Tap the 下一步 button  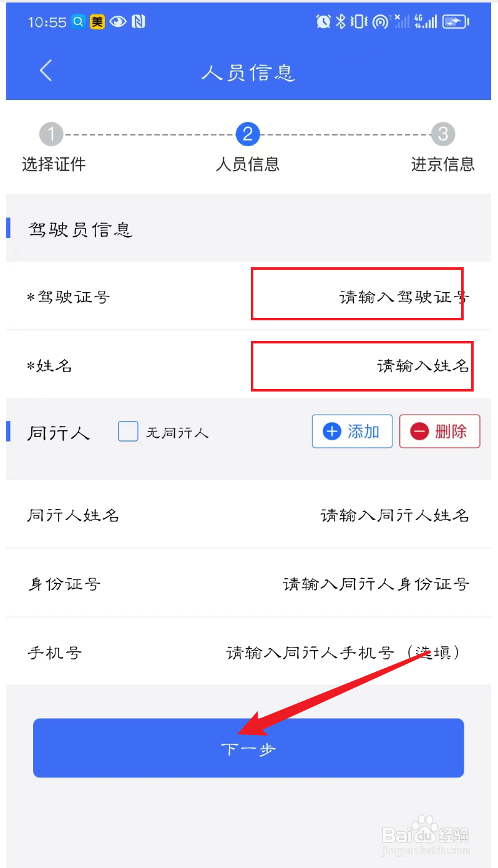(x=248, y=748)
